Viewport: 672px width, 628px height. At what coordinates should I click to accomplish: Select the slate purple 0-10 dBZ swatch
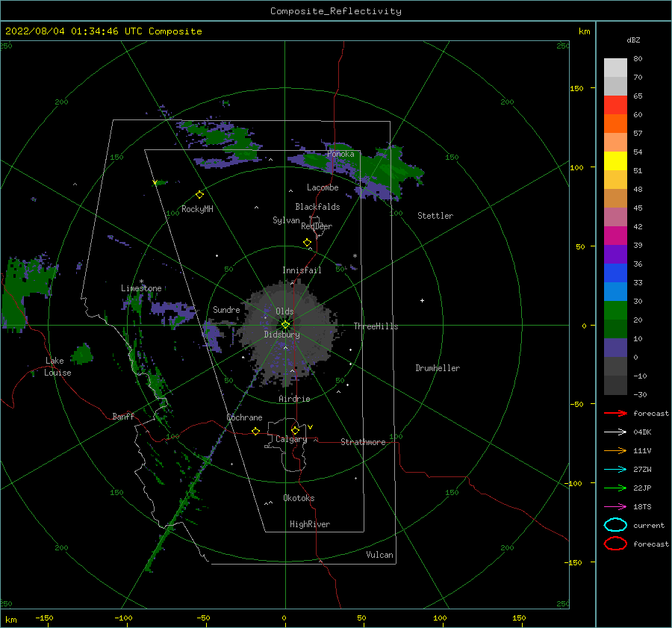tap(615, 347)
